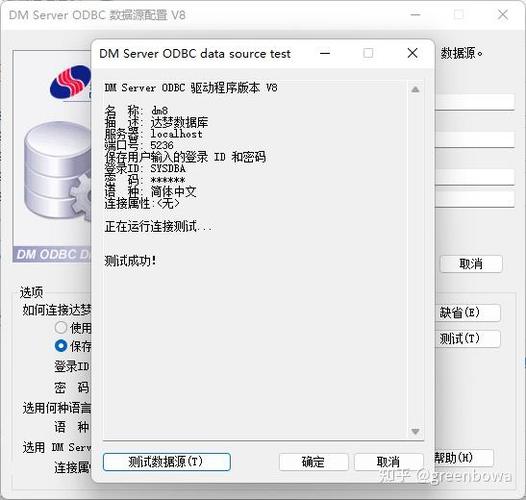Select the 保存 radio option
The image size is (526, 500).
pos(61,346)
